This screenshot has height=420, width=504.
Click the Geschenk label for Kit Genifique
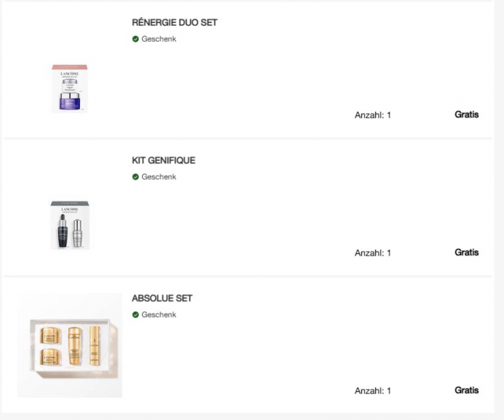click(159, 177)
